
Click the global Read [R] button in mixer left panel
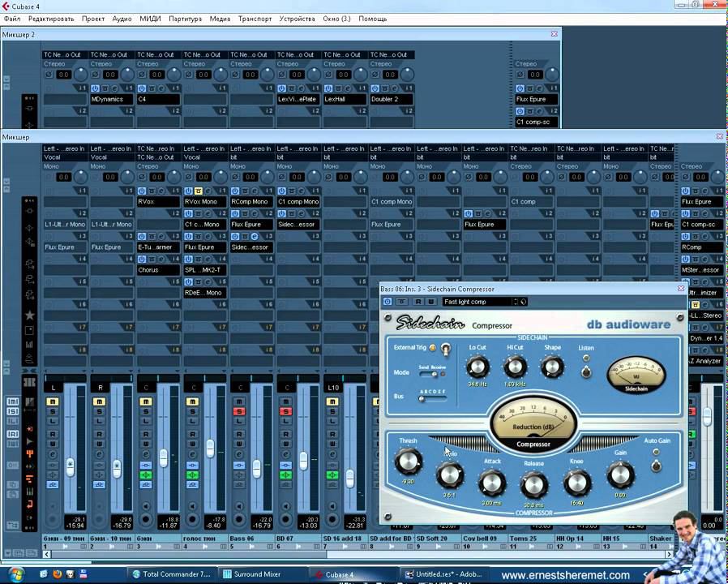(x=12, y=434)
